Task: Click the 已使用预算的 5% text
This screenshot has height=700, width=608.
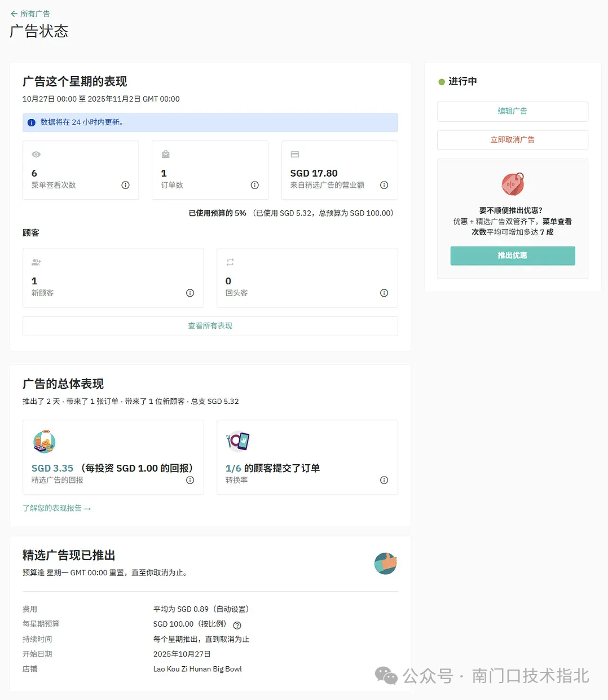Action: [x=218, y=213]
